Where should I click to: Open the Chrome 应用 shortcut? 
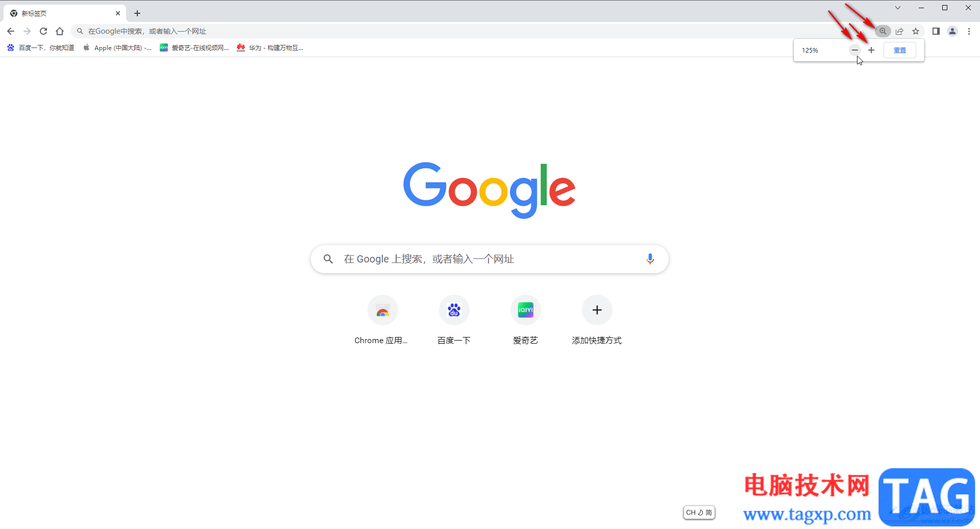coord(382,320)
